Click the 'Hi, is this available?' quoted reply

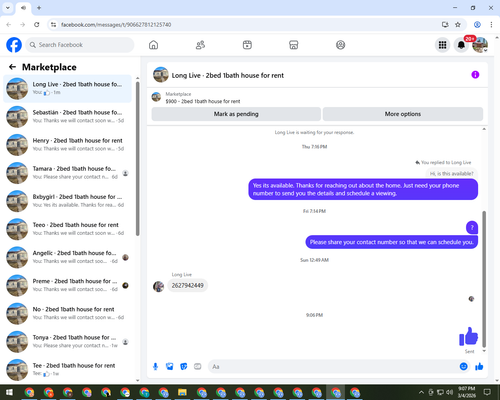point(451,173)
